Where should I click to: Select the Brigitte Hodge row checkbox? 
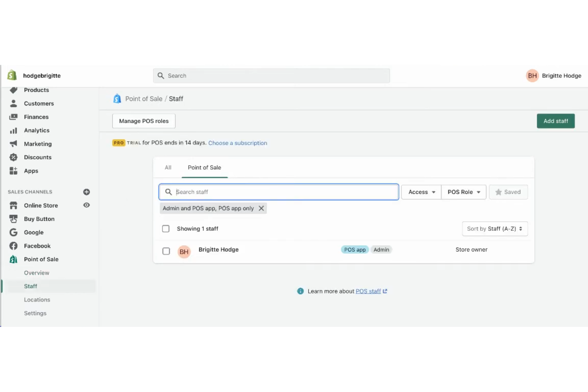166,251
